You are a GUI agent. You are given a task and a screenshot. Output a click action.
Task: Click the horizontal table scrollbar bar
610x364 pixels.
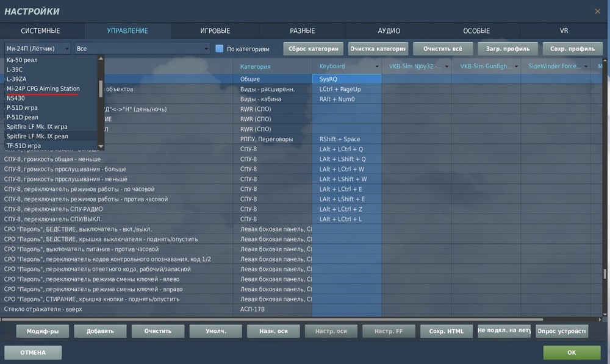[272, 319]
